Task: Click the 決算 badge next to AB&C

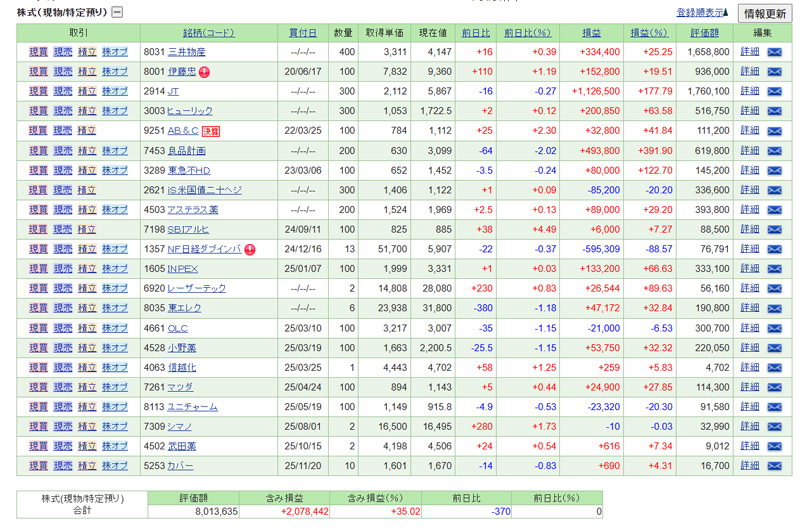Action: pos(211,131)
